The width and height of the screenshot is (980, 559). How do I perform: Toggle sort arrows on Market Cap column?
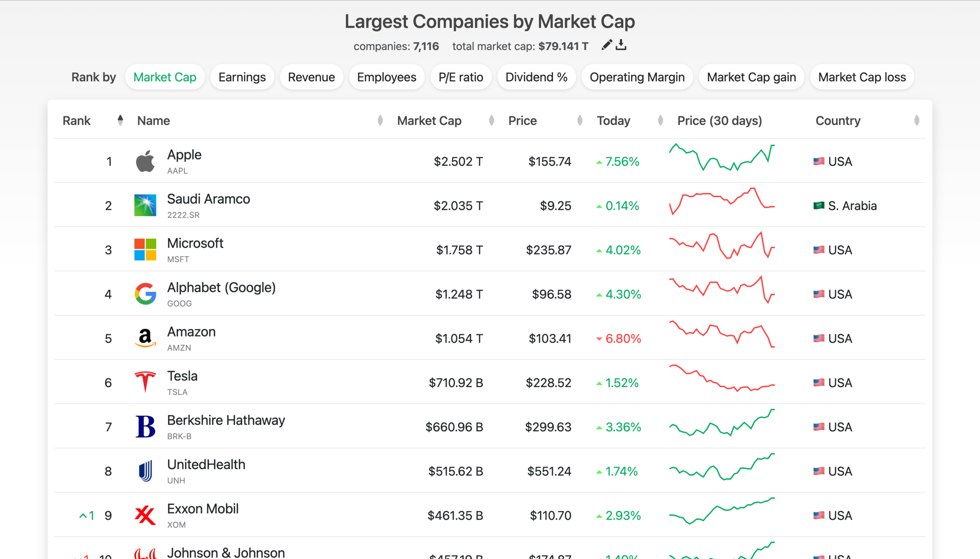pos(491,120)
